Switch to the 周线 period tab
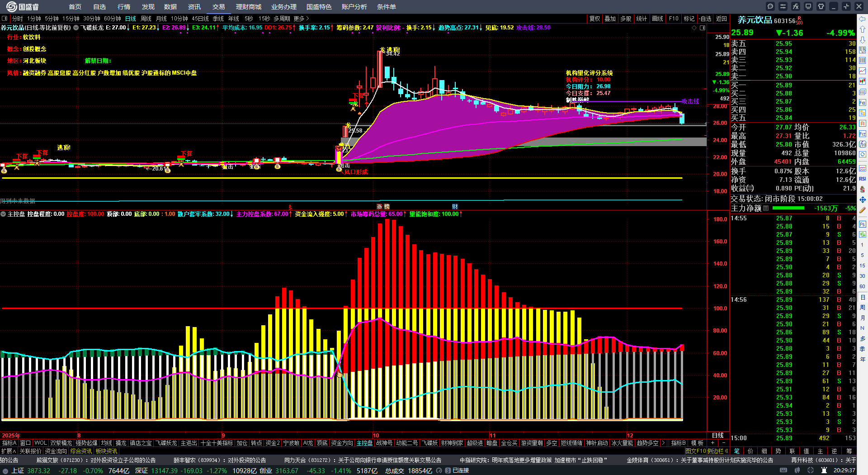 (146, 19)
